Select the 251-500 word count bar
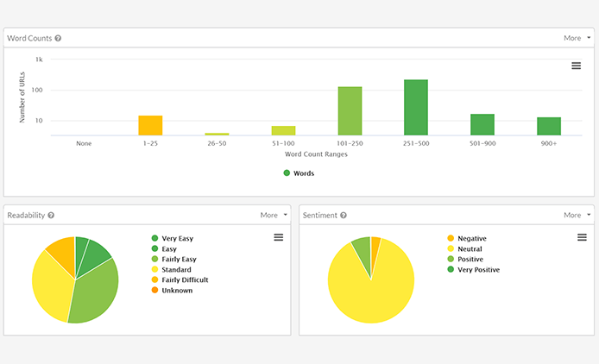Image resolution: width=599 pixels, height=364 pixels. (416, 107)
